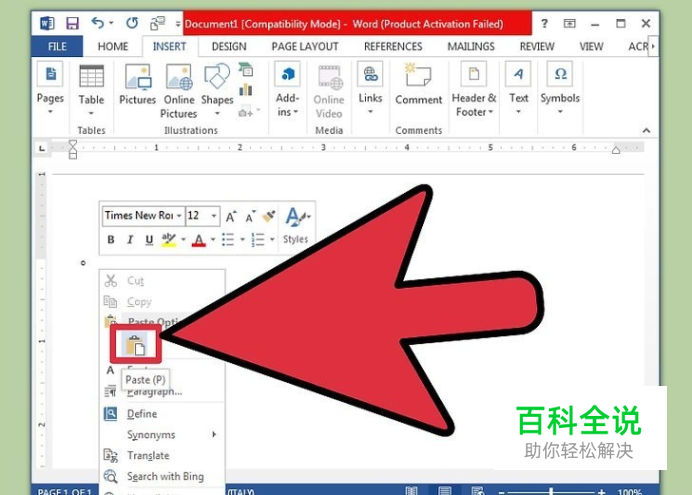Undo the last action
Viewport: 692px width, 495px height.
click(x=98, y=22)
